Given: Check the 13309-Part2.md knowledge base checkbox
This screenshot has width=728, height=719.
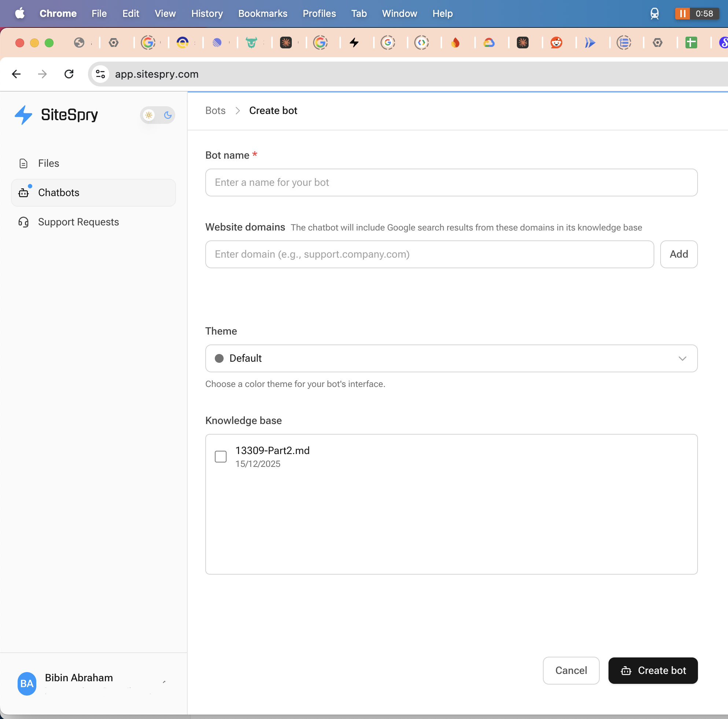Looking at the screenshot, I should coord(220,457).
